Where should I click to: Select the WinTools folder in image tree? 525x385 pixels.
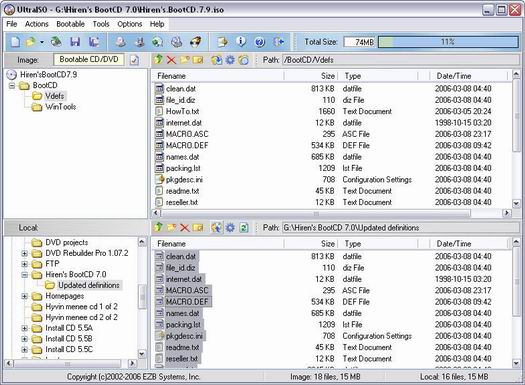(60, 107)
